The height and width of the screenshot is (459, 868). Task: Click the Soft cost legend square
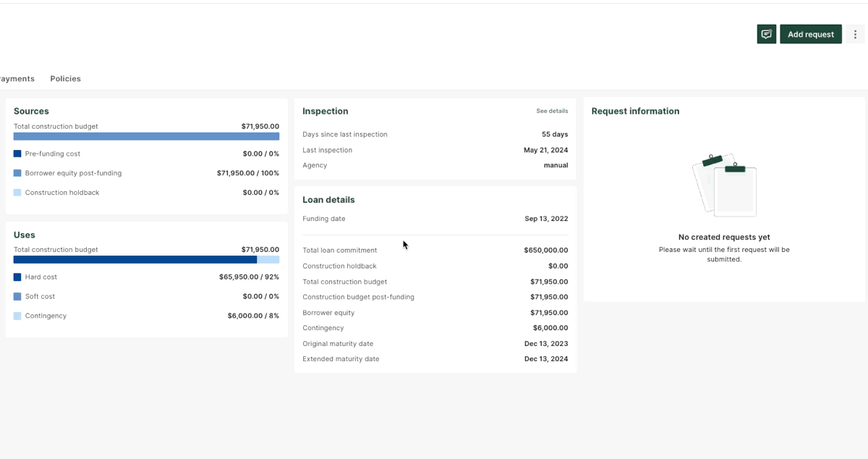click(x=17, y=296)
